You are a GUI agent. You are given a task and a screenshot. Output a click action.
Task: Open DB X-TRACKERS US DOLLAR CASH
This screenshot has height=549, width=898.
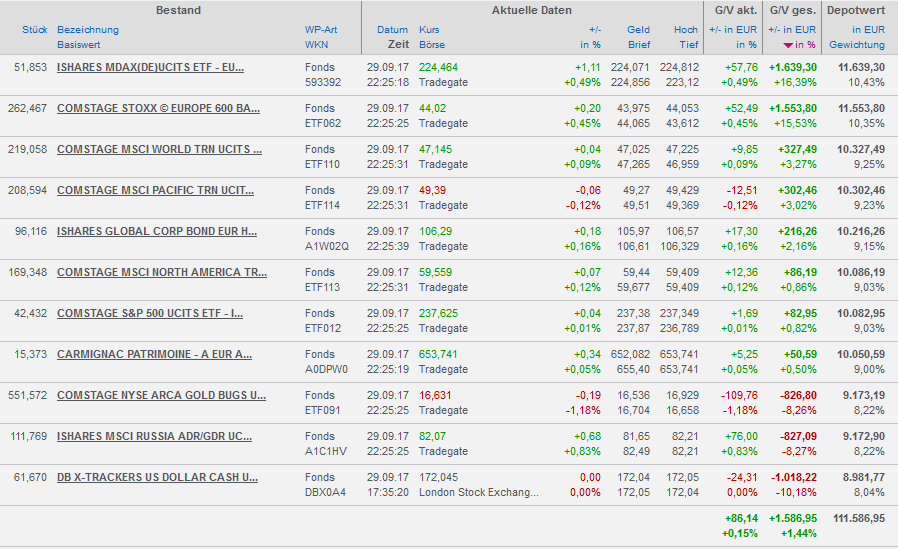(x=159, y=477)
